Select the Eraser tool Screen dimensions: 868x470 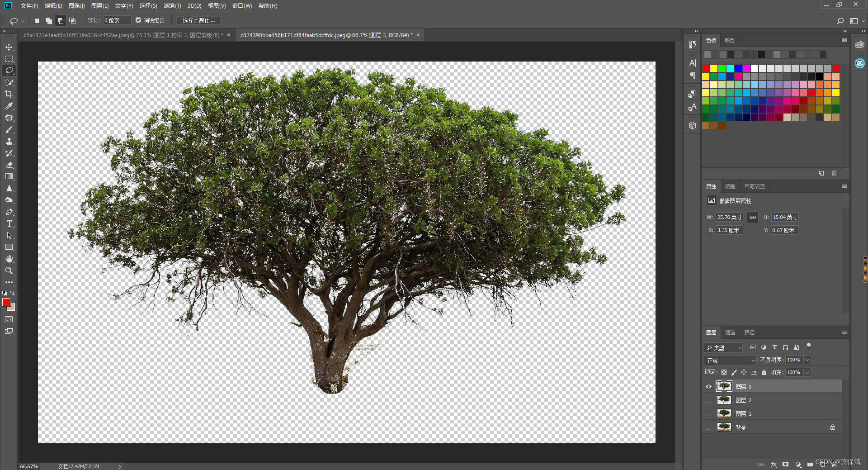coord(9,165)
